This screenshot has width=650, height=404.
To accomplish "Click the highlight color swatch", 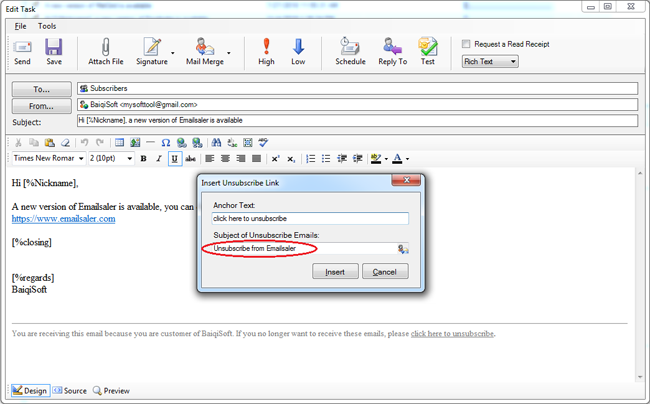I will (x=376, y=159).
